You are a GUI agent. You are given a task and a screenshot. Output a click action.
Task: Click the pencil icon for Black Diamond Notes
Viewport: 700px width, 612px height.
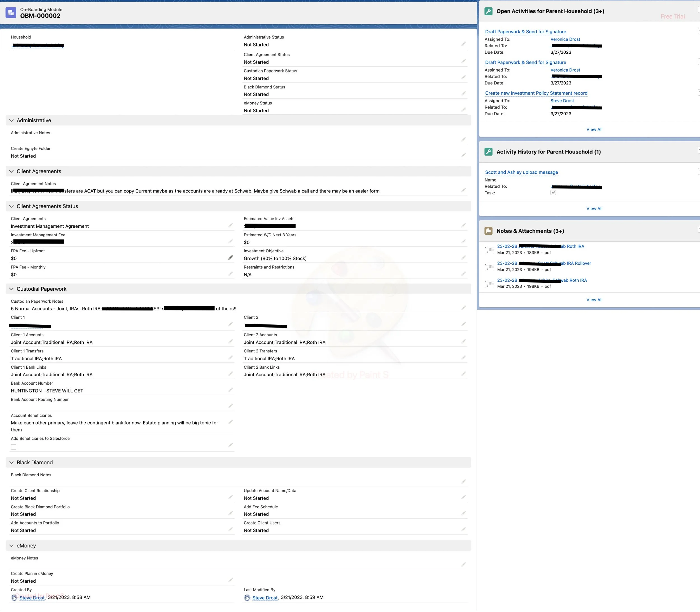(464, 481)
